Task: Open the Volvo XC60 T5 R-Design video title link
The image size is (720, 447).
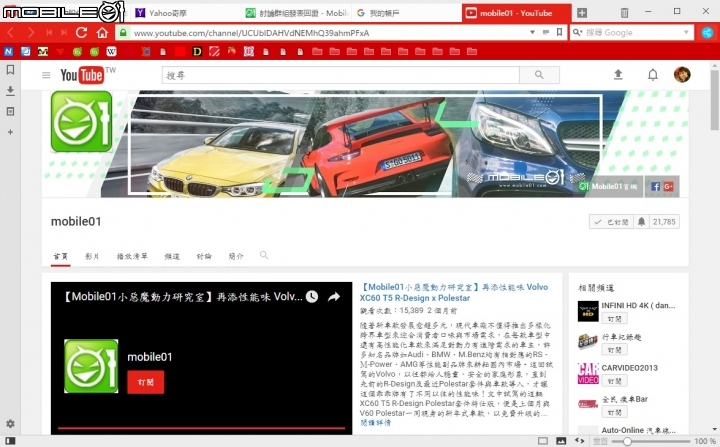Action: coord(454,292)
